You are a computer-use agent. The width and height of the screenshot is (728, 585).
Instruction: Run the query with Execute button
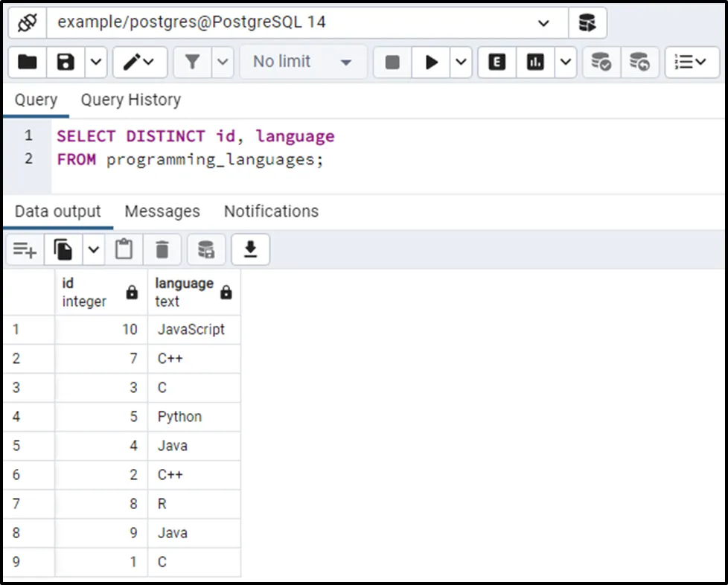432,62
